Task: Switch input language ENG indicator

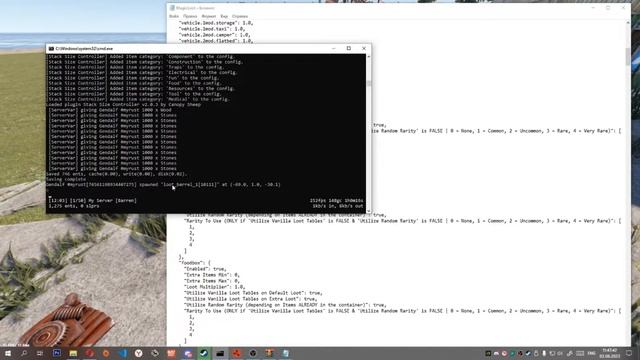Action: [x=591, y=353]
